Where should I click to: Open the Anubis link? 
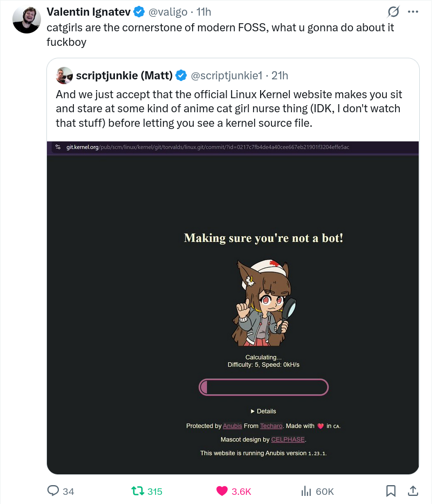(x=233, y=426)
